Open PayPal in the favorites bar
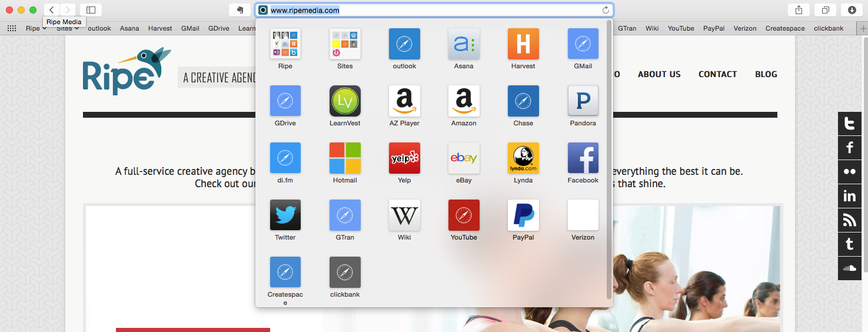Screen dimensions: 868x332 point(714,28)
